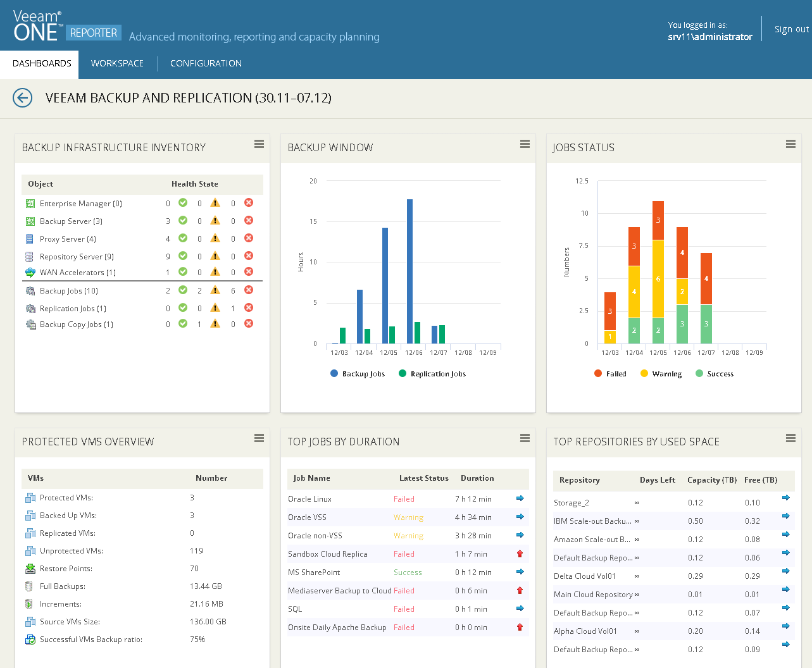Open MS SharePoint job blue arrow
This screenshot has width=812, height=668.
pyautogui.click(x=520, y=572)
